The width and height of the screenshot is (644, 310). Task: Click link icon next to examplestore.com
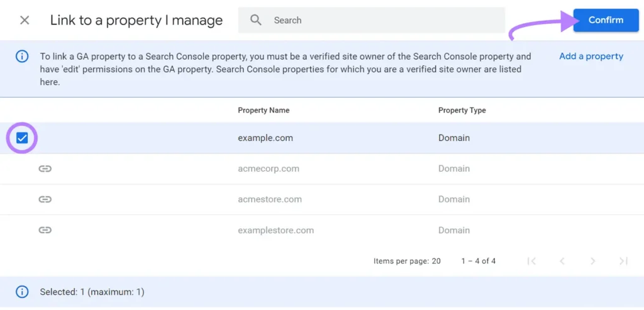pos(45,230)
